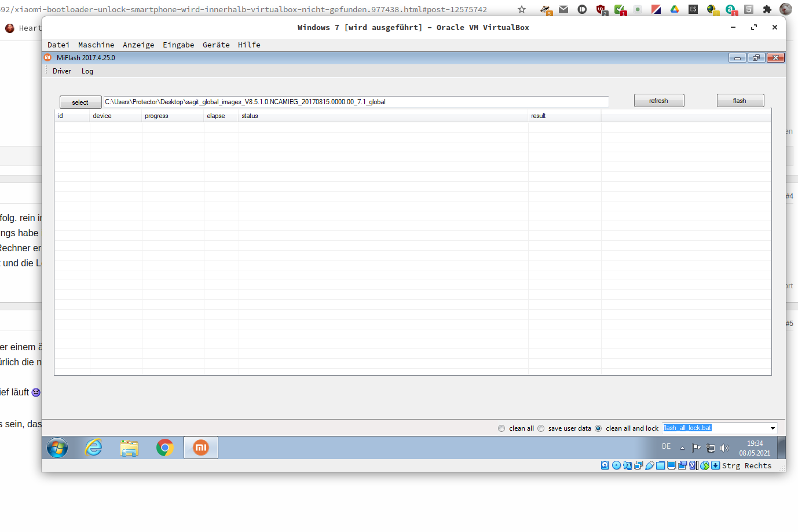Open Windows Explorer from the taskbar
Screen dimensions: 798x532
click(129, 448)
